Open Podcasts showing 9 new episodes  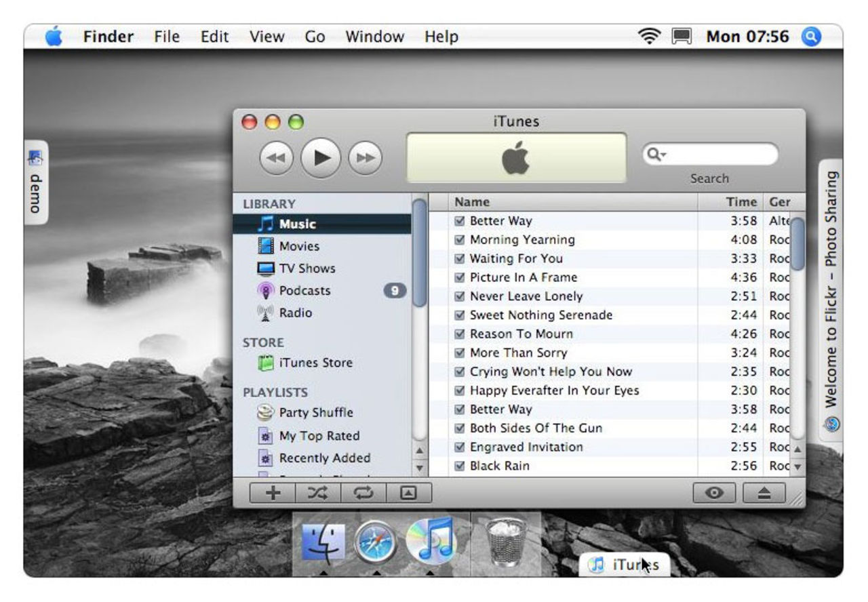click(304, 290)
